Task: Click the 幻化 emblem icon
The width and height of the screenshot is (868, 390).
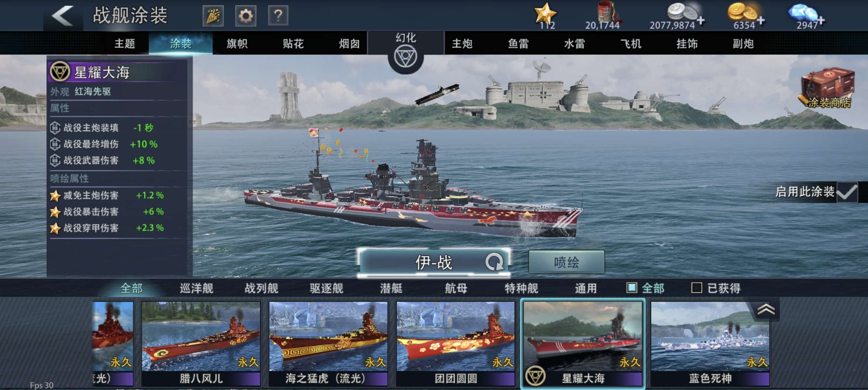Action: click(405, 57)
